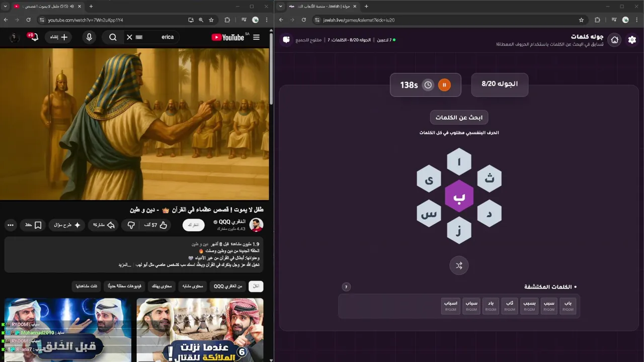Select the letter ى hexagon tile
Screen dimensions: 644x362
click(429, 178)
